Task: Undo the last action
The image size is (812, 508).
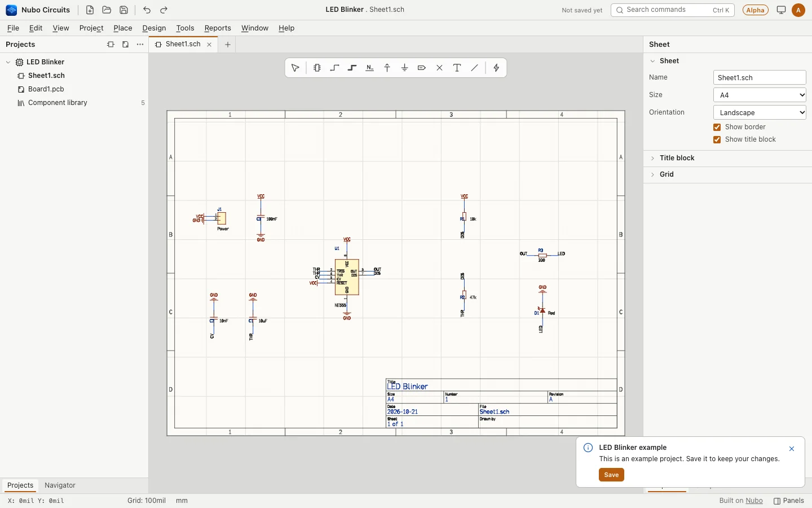Action: [147, 10]
